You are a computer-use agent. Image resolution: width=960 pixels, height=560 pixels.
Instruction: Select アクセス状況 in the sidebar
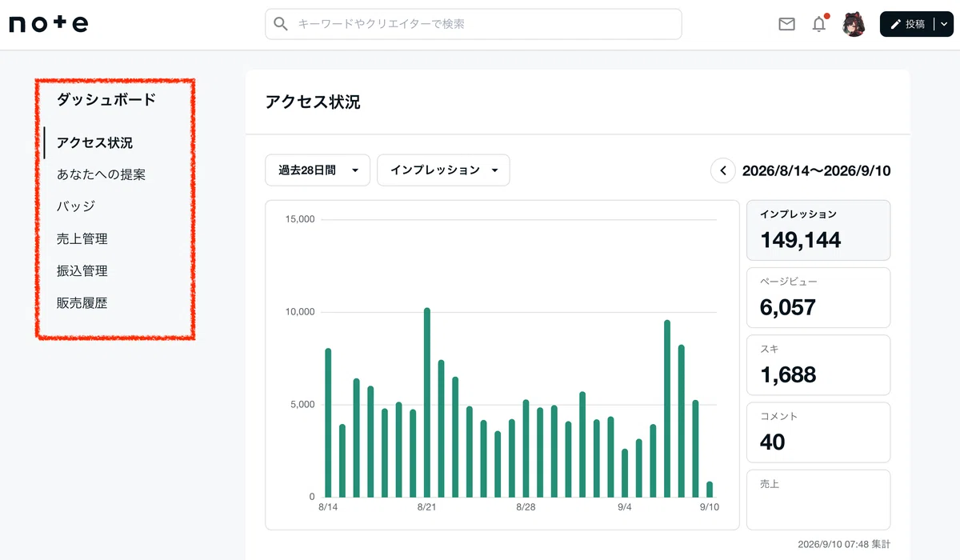pos(94,142)
